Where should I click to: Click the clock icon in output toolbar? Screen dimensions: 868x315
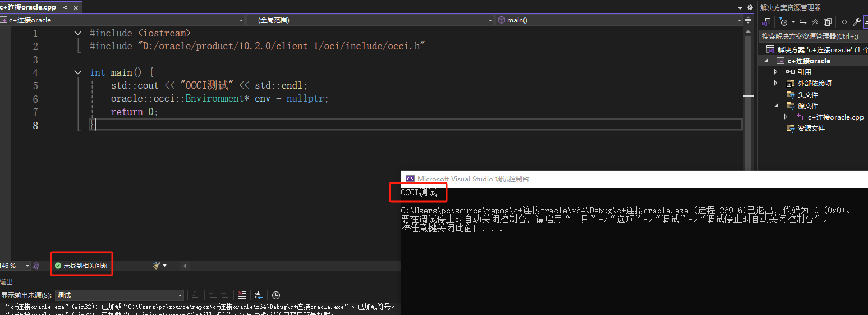(x=275, y=295)
